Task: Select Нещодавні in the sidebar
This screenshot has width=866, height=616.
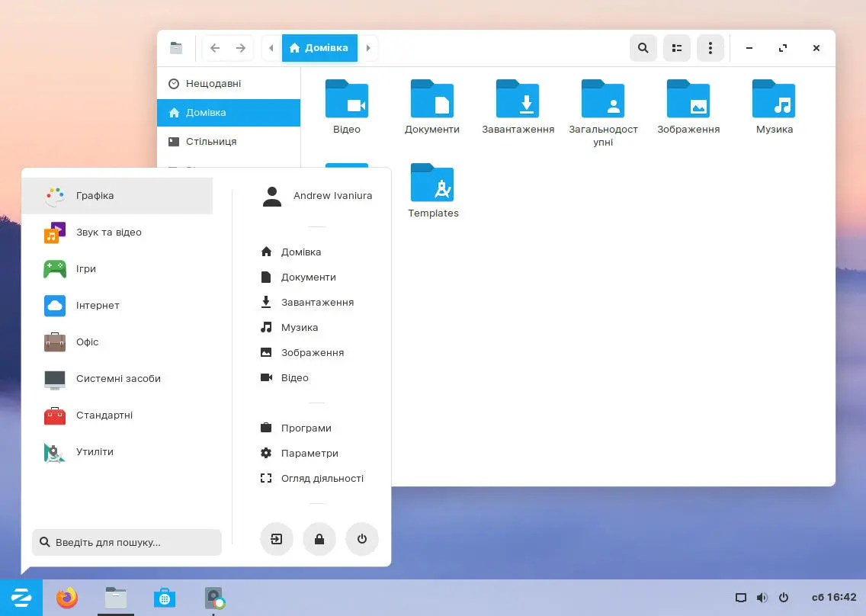Action: pyautogui.click(x=229, y=83)
